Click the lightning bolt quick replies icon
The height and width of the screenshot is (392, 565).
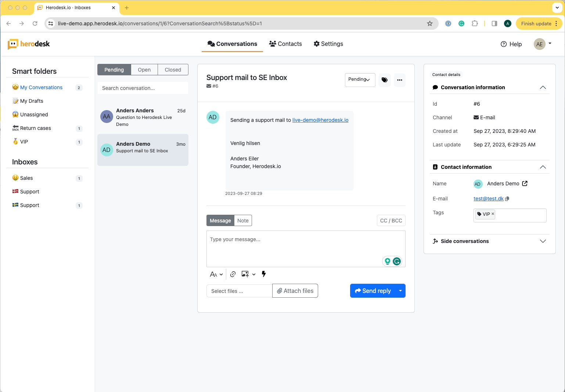click(x=264, y=274)
